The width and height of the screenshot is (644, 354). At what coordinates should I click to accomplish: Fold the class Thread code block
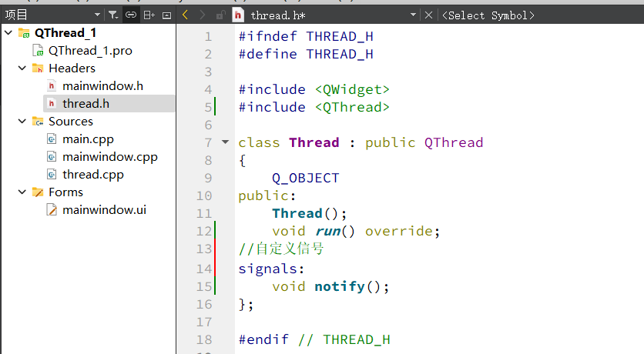225,142
